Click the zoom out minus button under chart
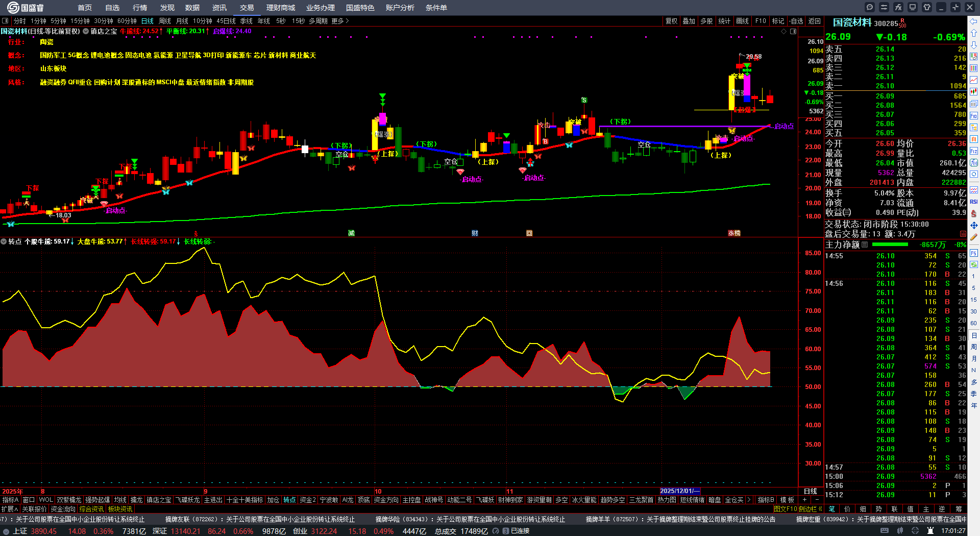 click(817, 500)
